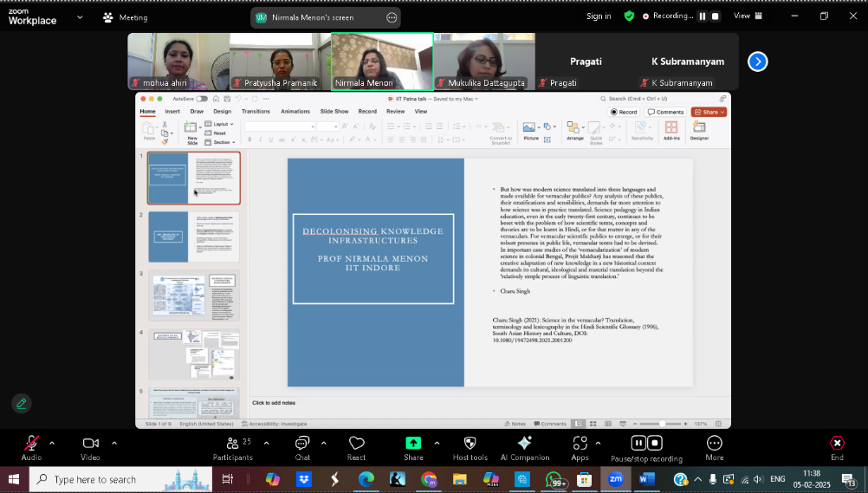868x493 pixels.
Task: Open Dropbox from the taskbar
Action: [x=303, y=479]
